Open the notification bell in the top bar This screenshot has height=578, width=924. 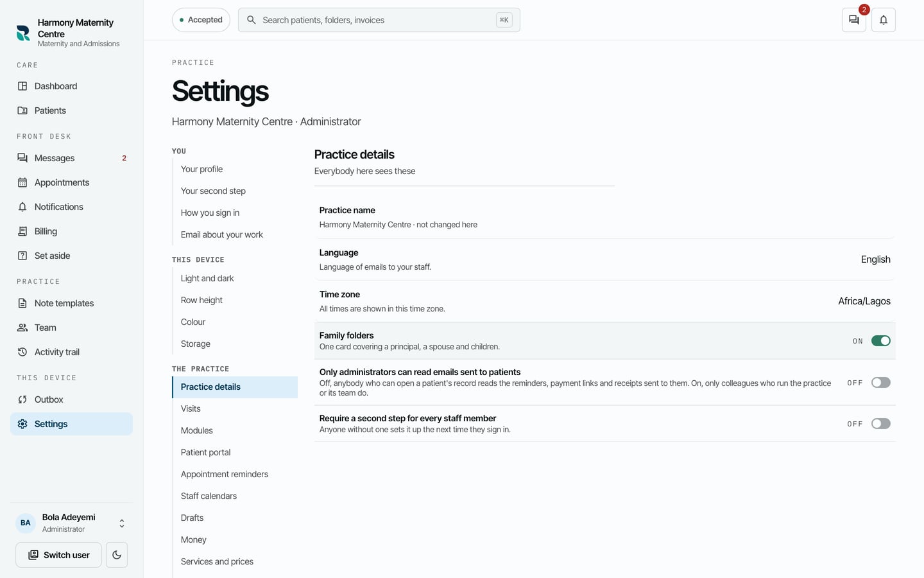(x=884, y=20)
